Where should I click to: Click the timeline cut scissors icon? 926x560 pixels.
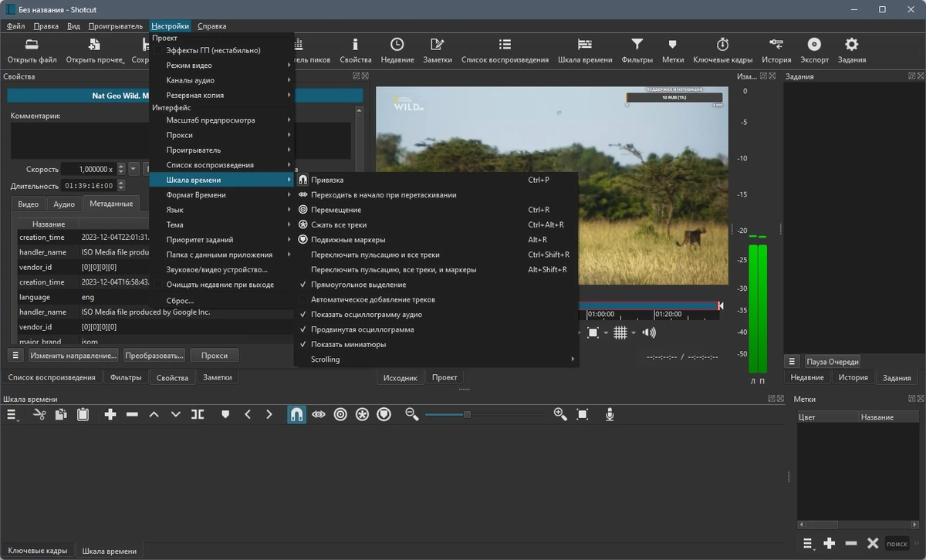click(40, 414)
